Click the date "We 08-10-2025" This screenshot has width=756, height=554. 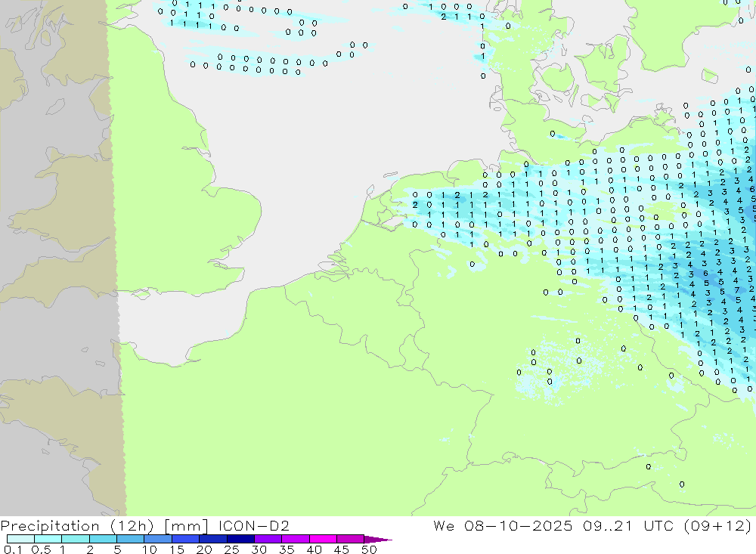pyautogui.click(x=503, y=525)
